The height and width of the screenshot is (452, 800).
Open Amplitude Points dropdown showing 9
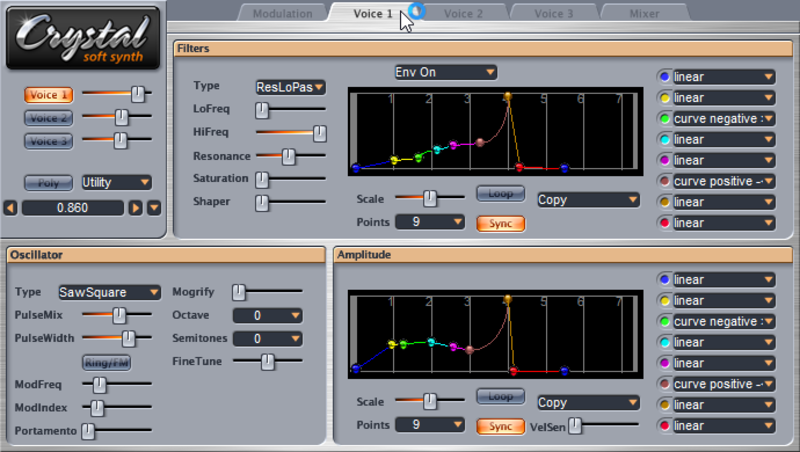[x=430, y=425]
